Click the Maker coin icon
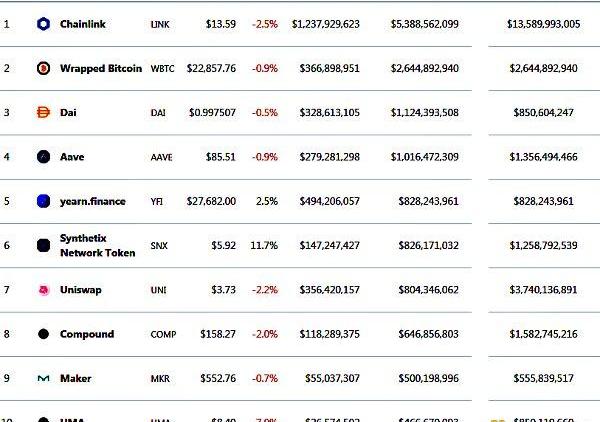 pyautogui.click(x=43, y=379)
